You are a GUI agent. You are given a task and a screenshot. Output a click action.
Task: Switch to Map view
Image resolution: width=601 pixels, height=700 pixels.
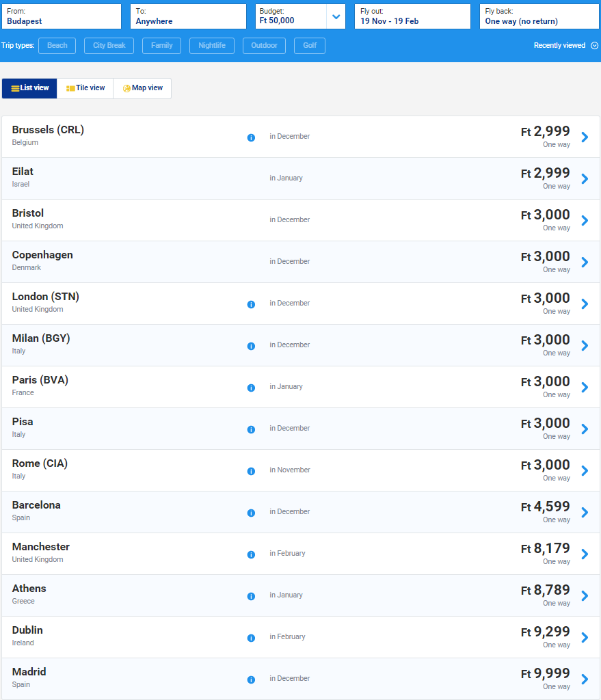(x=142, y=88)
